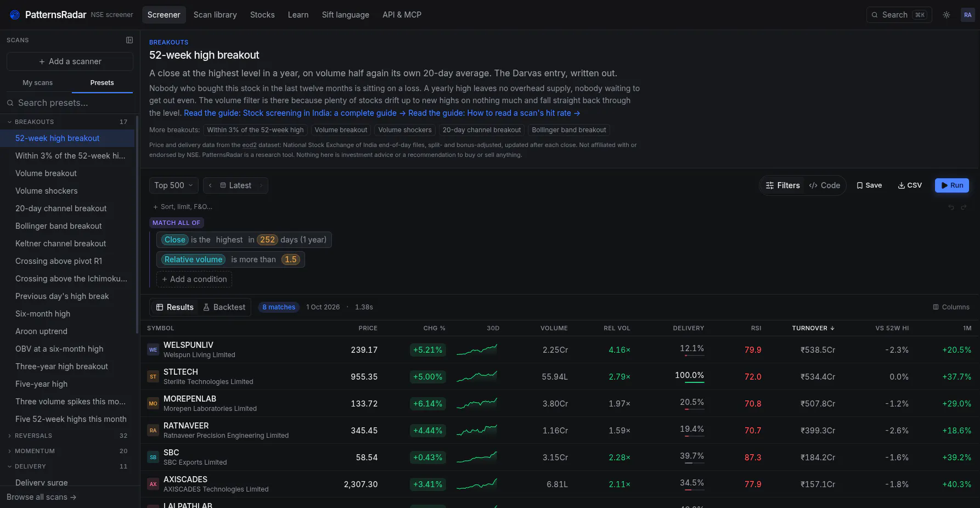Add a condition to the filter

tap(194, 279)
